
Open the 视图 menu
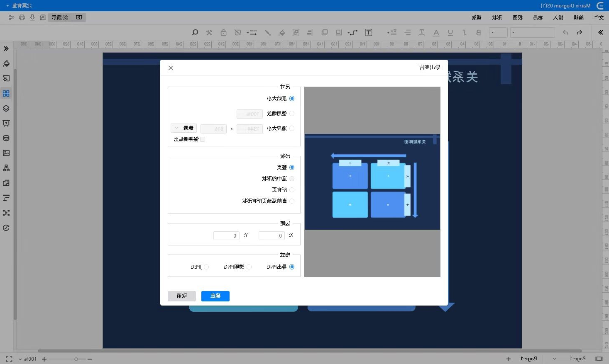click(518, 17)
